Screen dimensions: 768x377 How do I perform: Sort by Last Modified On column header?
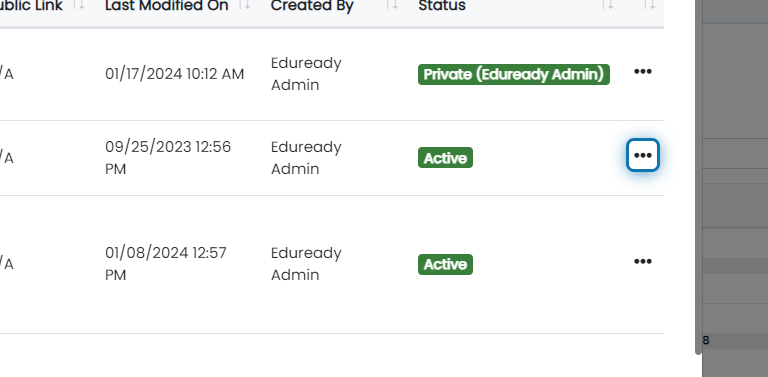click(x=167, y=6)
